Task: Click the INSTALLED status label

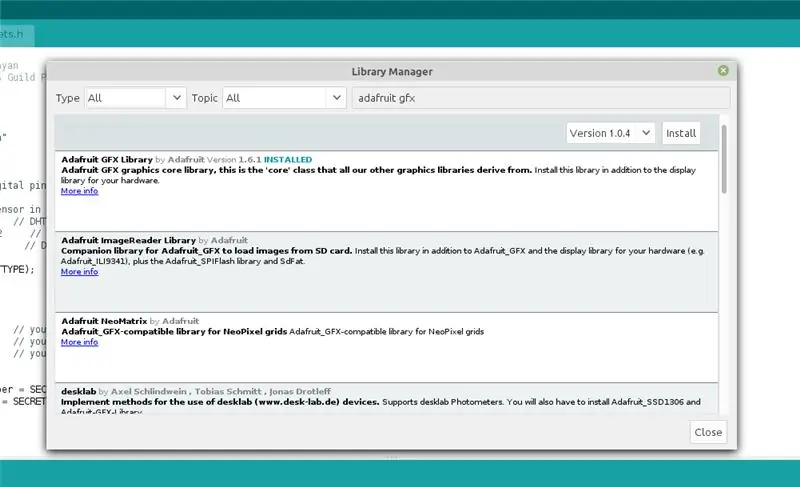Action: click(288, 160)
